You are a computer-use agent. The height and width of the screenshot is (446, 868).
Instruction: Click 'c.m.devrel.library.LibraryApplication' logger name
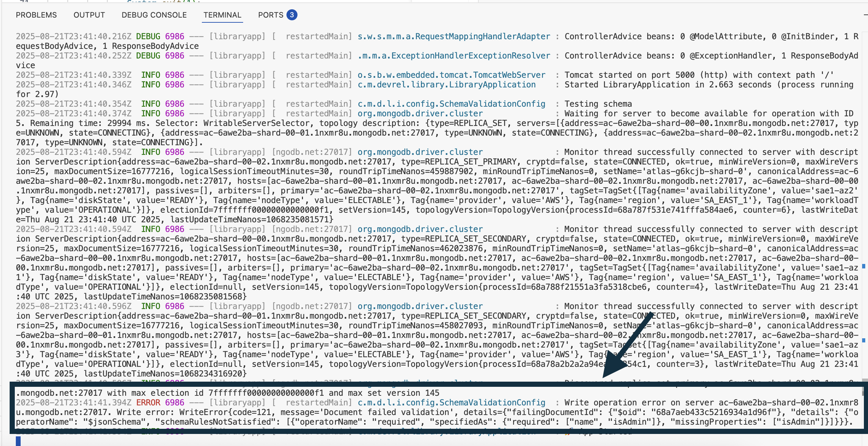(447, 85)
